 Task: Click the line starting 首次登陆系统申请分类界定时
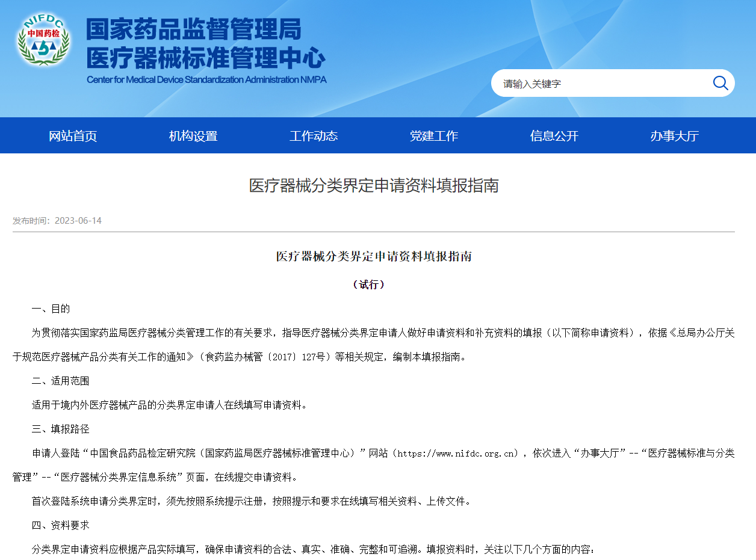[252, 501]
